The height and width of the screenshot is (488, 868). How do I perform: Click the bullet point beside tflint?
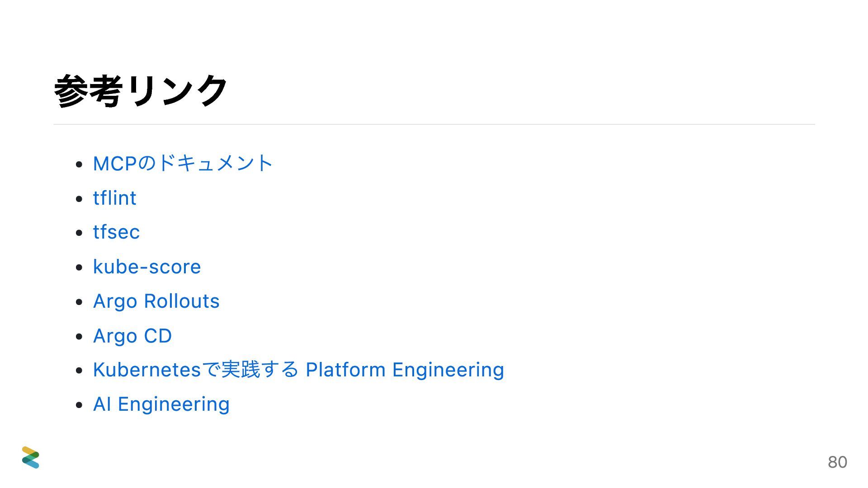tap(80, 198)
